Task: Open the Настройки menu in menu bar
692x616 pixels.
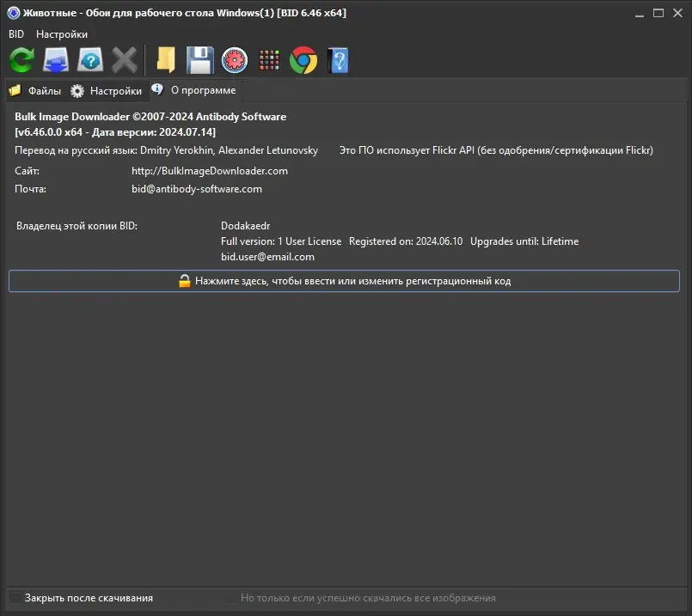Action: click(x=62, y=34)
